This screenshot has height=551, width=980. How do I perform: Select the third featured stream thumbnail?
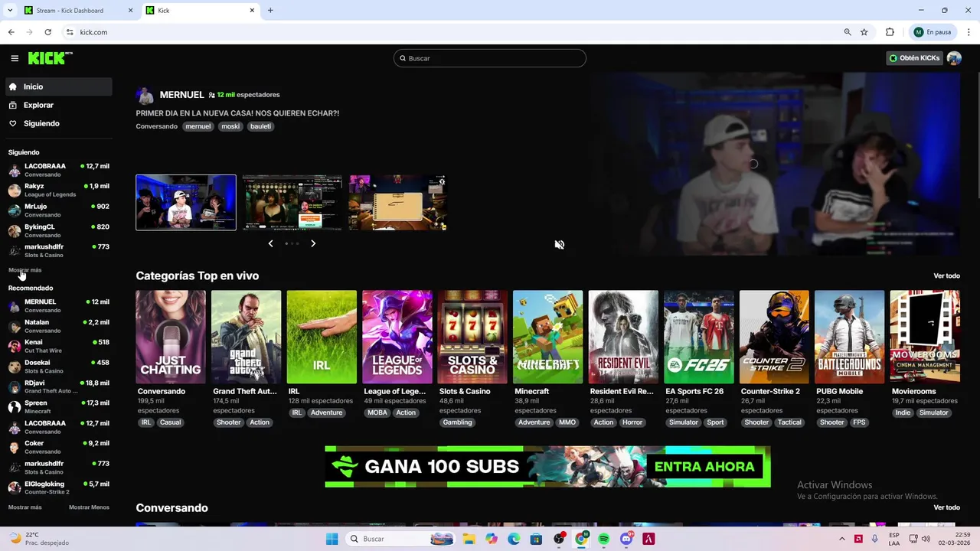coord(397,203)
